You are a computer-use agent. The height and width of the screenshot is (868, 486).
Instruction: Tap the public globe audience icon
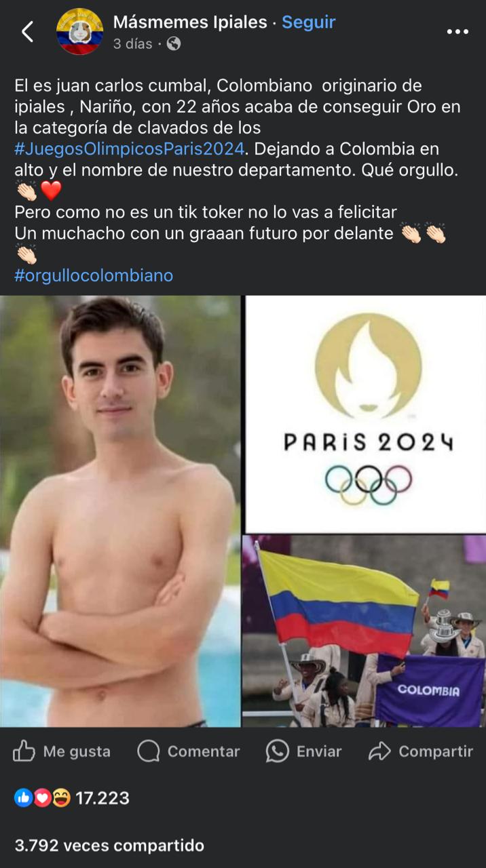174,44
